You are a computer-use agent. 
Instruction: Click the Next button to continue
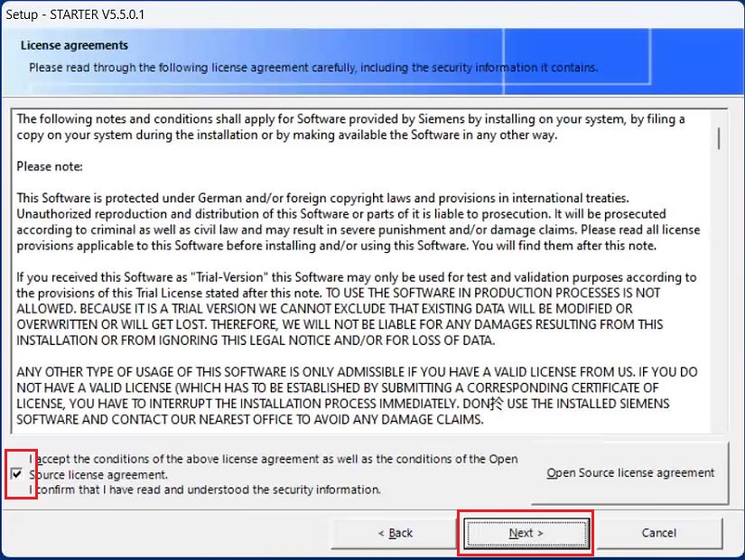(x=526, y=533)
